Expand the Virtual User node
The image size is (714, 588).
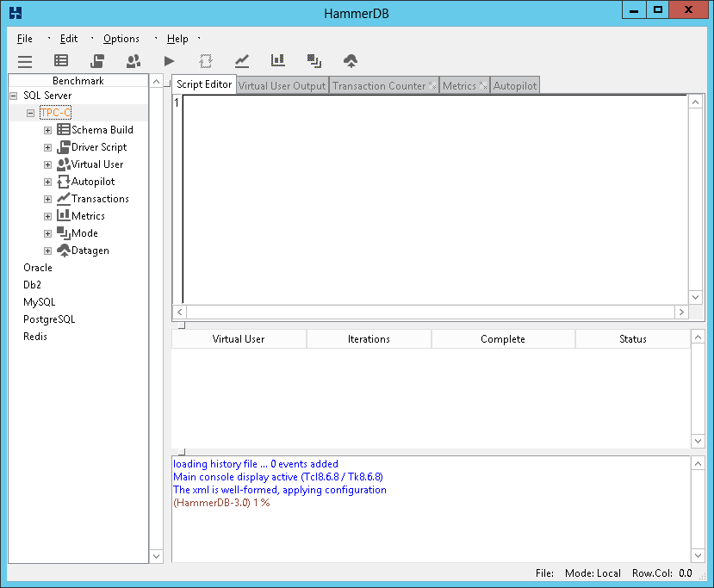coord(47,164)
